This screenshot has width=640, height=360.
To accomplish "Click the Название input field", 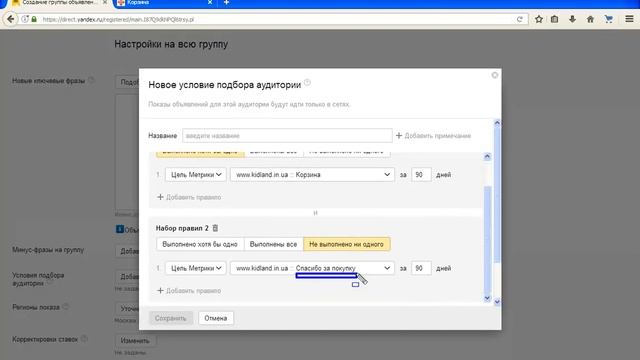I will click(287, 136).
